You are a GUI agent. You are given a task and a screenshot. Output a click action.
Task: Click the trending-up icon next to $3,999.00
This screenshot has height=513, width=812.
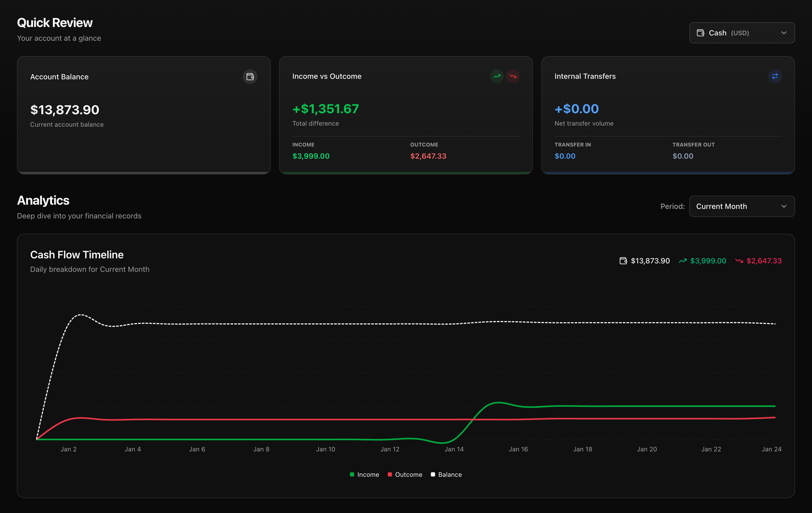point(683,260)
